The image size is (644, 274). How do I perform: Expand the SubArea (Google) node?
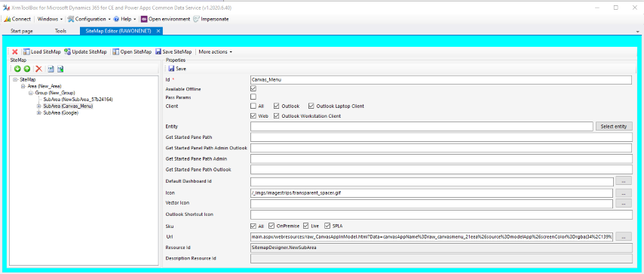pyautogui.click(x=39, y=113)
